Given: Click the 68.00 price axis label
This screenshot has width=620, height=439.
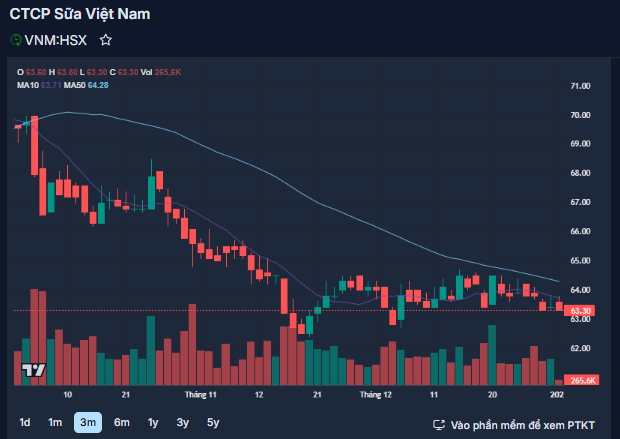Looking at the screenshot, I should click(580, 173).
